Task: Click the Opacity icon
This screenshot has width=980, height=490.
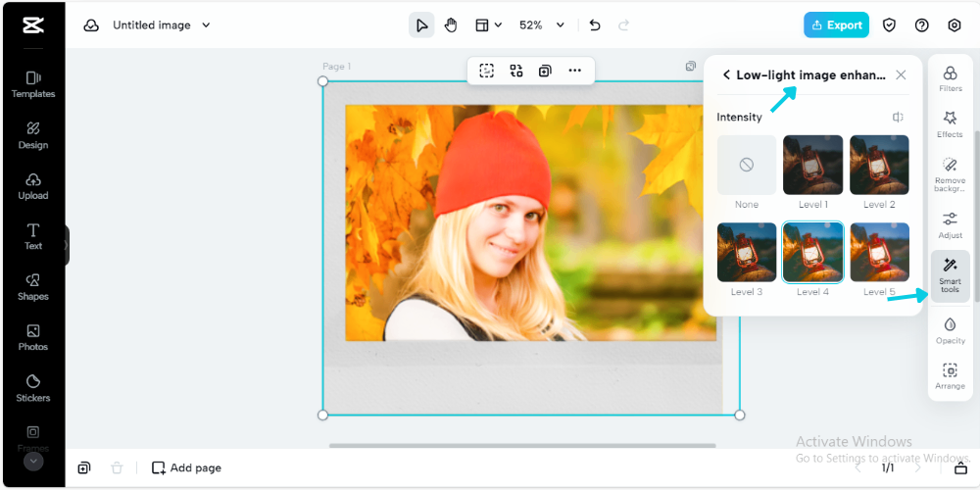Action: (950, 330)
